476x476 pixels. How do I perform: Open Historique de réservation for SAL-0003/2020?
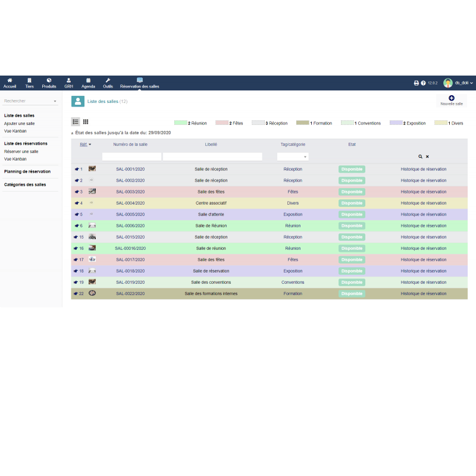tap(423, 192)
